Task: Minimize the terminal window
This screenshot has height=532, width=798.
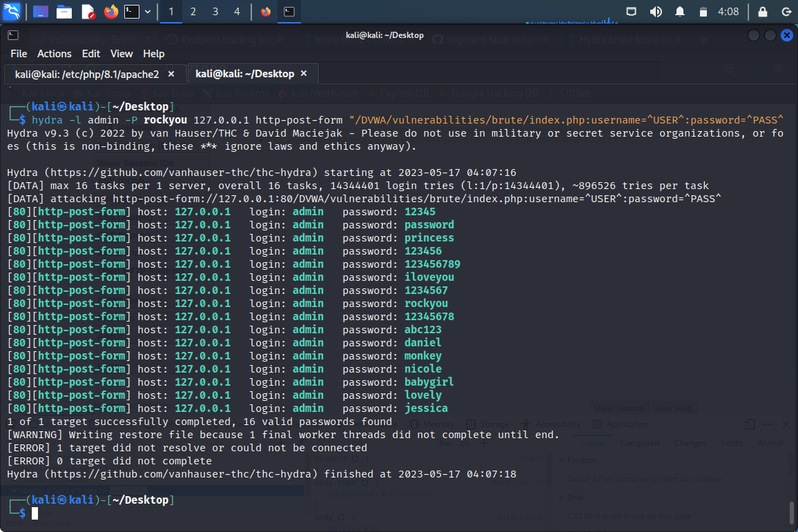Action: tap(754, 35)
